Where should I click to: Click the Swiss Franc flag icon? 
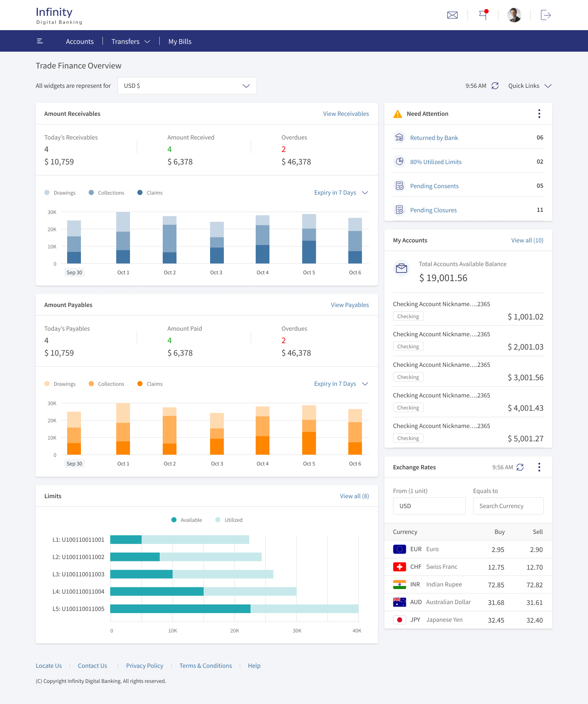point(399,567)
